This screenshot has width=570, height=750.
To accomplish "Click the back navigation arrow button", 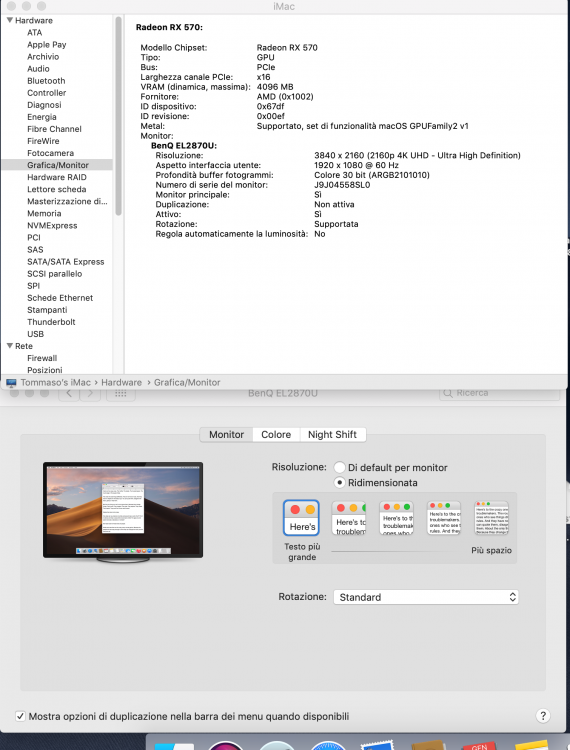I will click(x=69, y=393).
